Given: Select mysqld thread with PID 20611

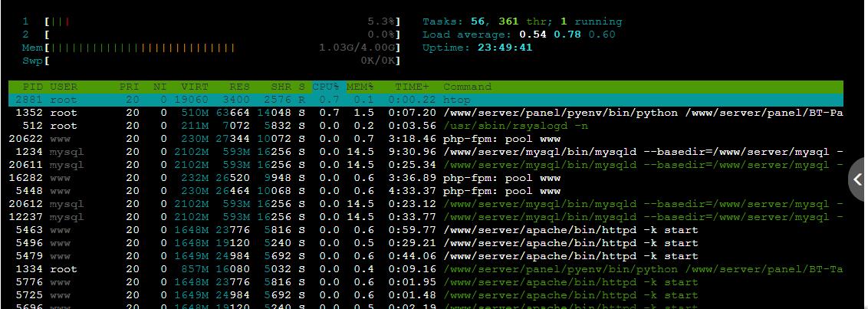Looking at the screenshot, I should tap(426, 165).
